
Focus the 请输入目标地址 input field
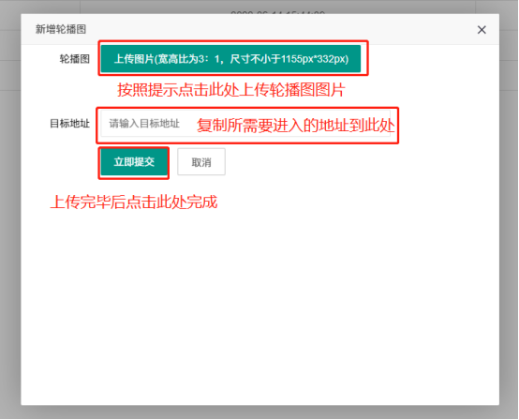point(245,124)
